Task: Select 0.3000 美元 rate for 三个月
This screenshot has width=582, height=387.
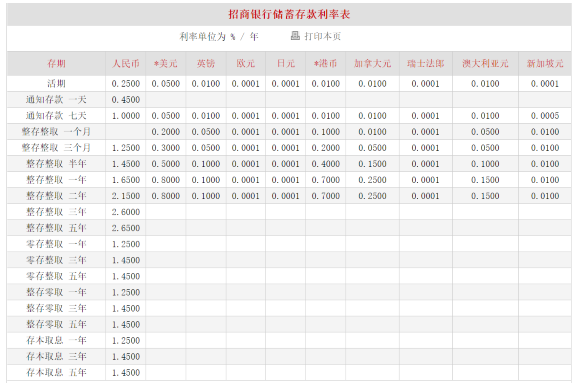Action: (166, 148)
